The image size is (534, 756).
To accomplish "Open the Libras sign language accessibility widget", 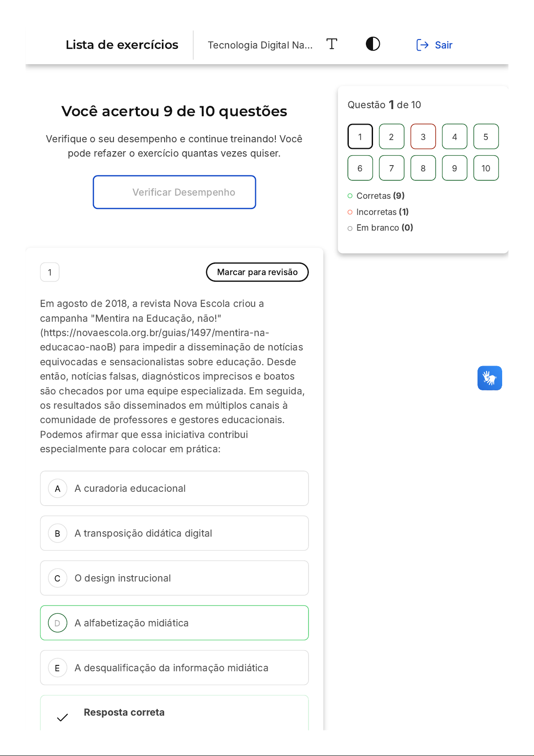I will click(489, 378).
